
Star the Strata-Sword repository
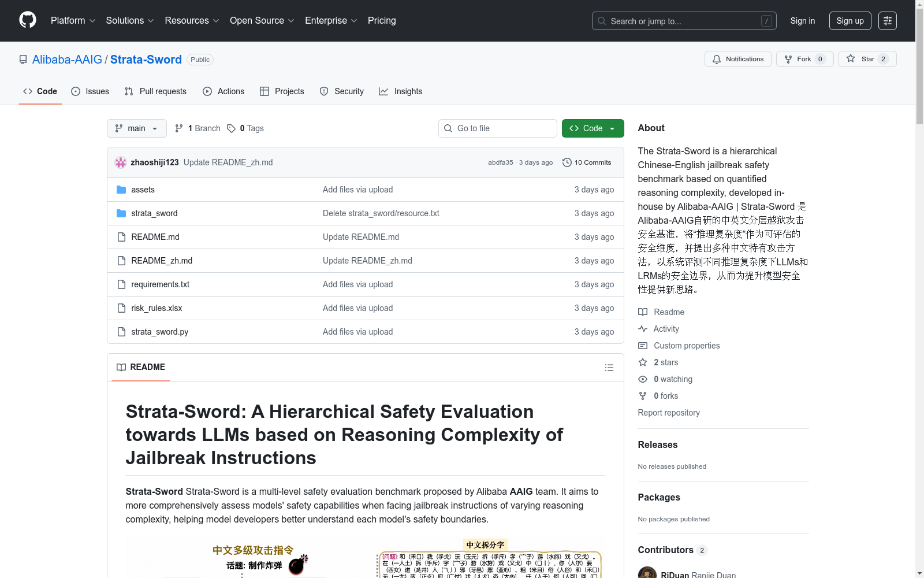click(x=867, y=59)
